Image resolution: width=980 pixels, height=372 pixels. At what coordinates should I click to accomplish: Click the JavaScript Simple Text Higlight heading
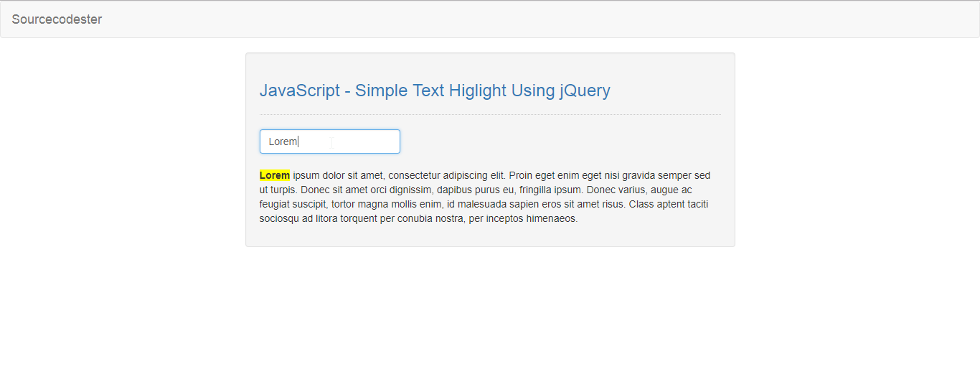coord(435,90)
